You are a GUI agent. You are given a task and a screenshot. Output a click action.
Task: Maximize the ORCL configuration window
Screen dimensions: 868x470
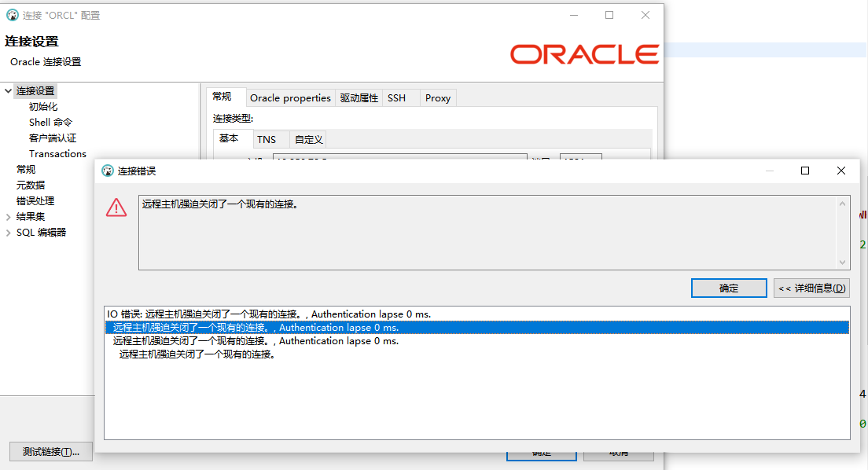click(x=609, y=15)
